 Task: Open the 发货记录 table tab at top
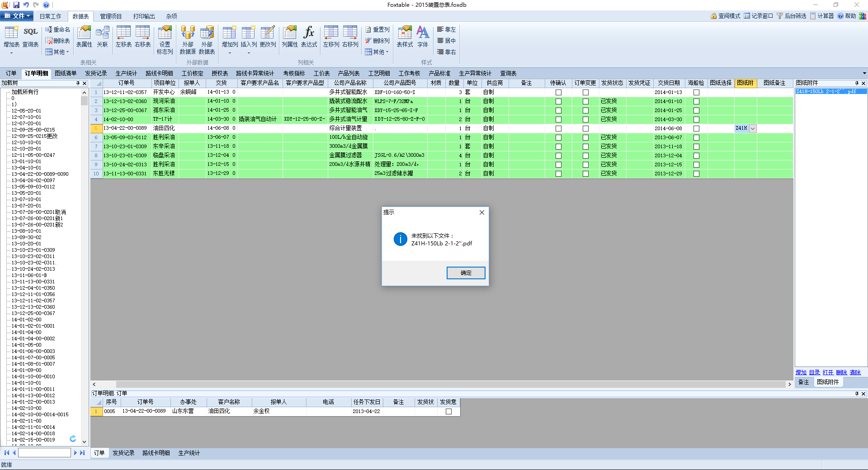96,73
